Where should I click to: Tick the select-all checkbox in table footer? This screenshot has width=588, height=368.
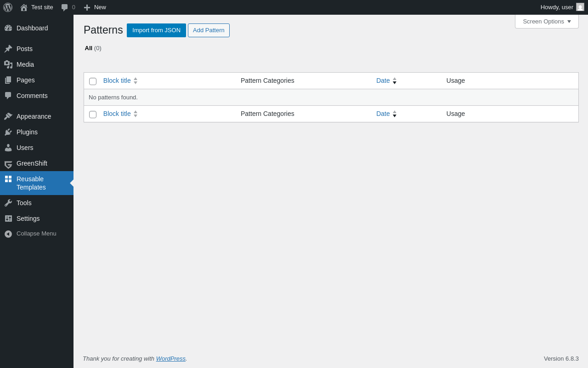(x=93, y=115)
